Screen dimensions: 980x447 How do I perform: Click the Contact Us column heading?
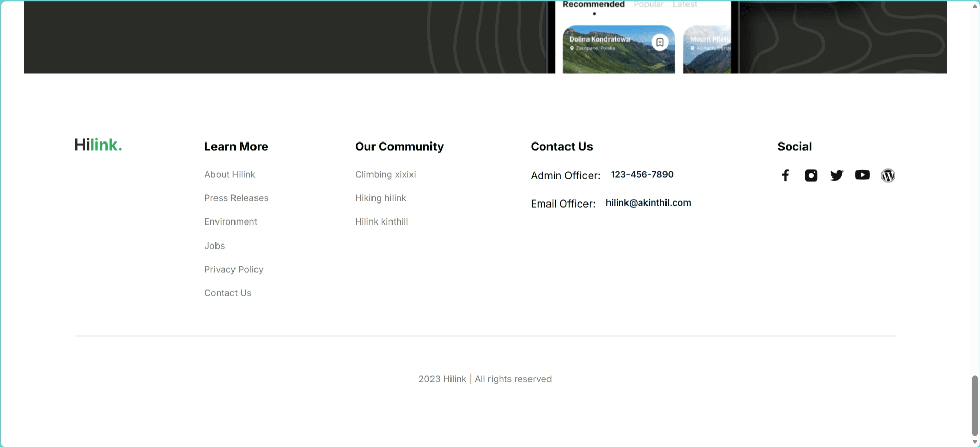[x=562, y=146]
